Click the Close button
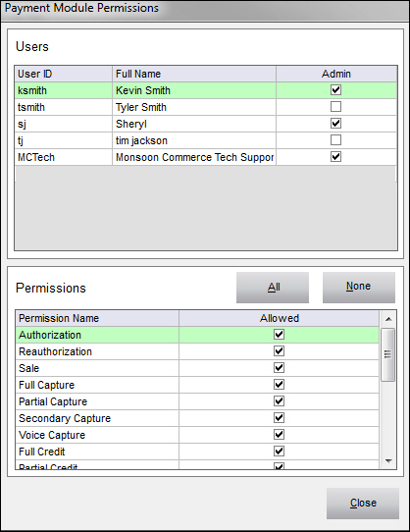Viewport: 410px width, 532px height. coord(363,504)
